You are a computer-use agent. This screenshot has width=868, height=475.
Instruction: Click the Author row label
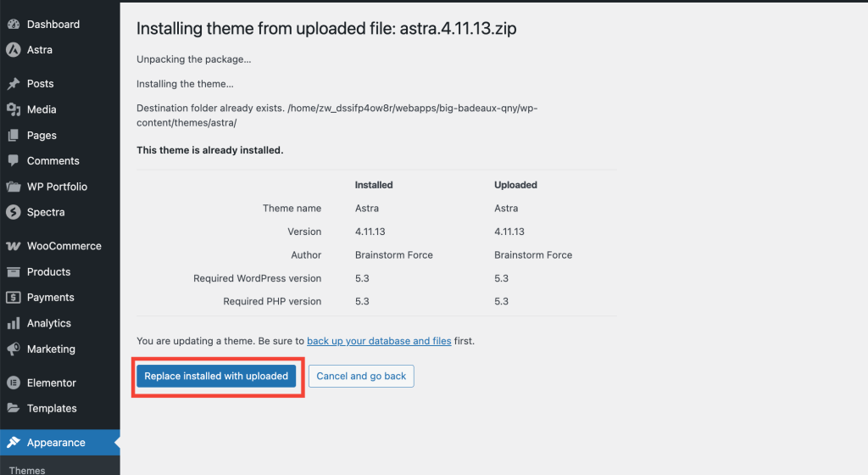(306, 254)
